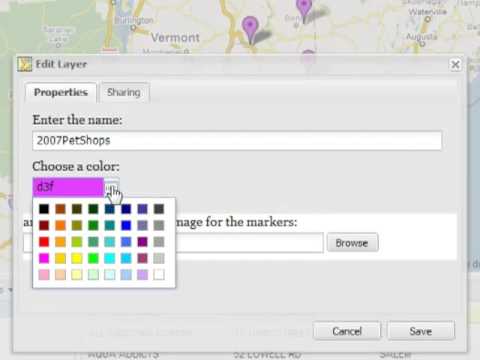Select the amber orange swatch in the red row

(x=60, y=242)
